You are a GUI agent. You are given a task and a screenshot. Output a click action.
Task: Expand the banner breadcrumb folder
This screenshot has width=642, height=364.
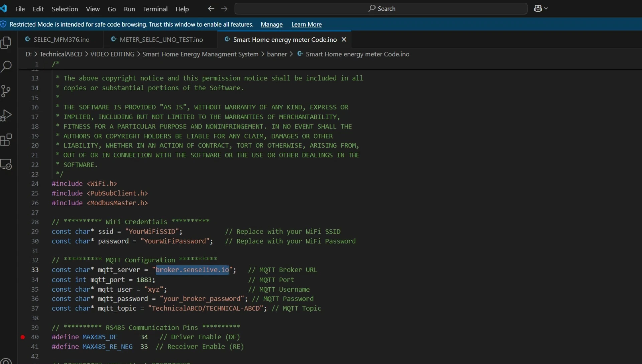pyautogui.click(x=277, y=54)
